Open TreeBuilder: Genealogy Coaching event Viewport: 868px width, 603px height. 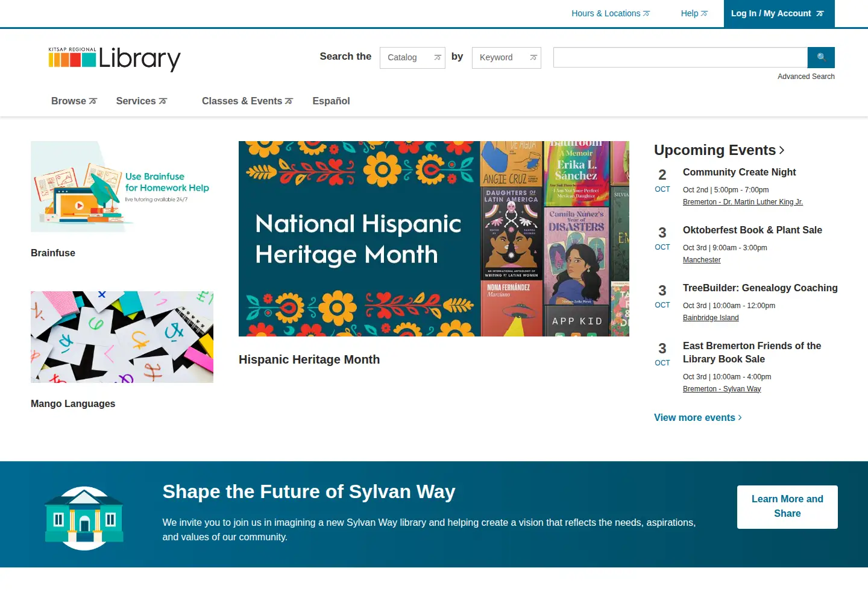[x=760, y=288]
